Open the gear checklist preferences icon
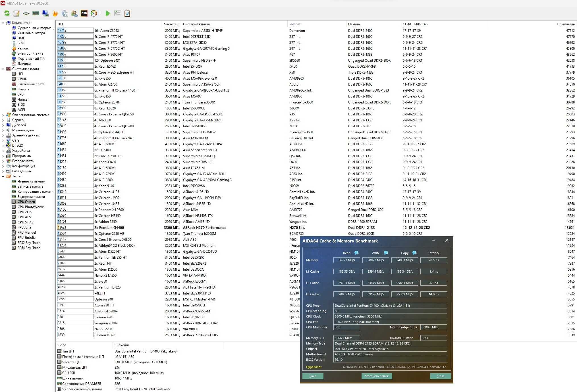Screen dimensions: 577x392 [65, 13]
